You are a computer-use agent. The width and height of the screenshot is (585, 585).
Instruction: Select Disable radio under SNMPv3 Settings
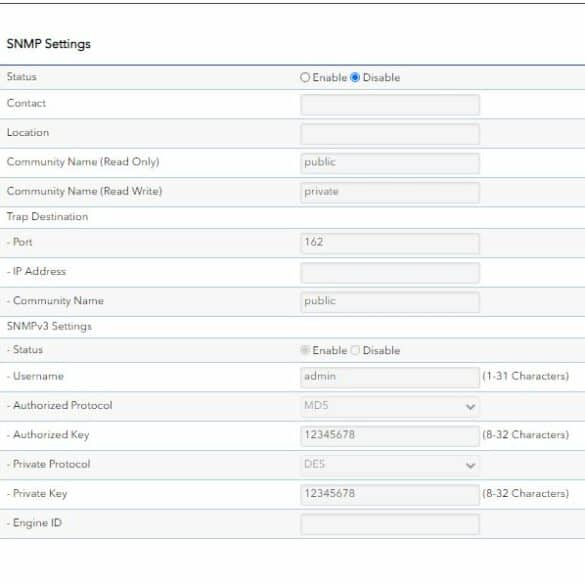point(355,350)
